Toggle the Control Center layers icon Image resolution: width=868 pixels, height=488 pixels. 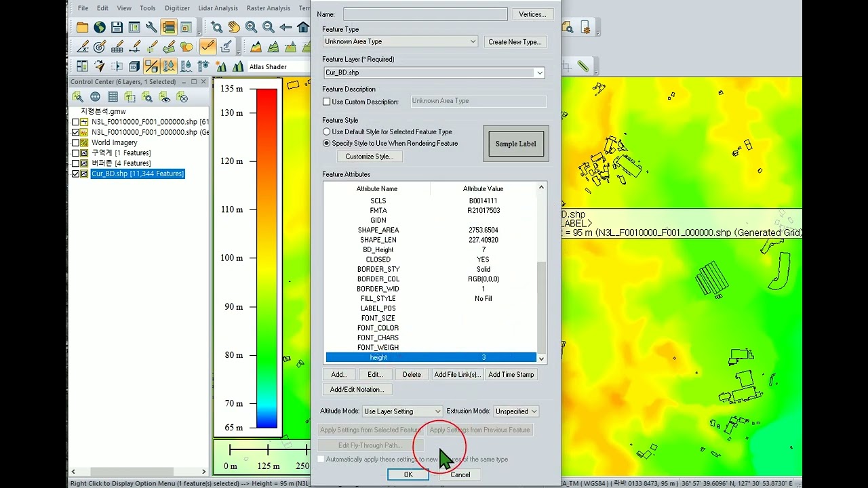pos(169,27)
